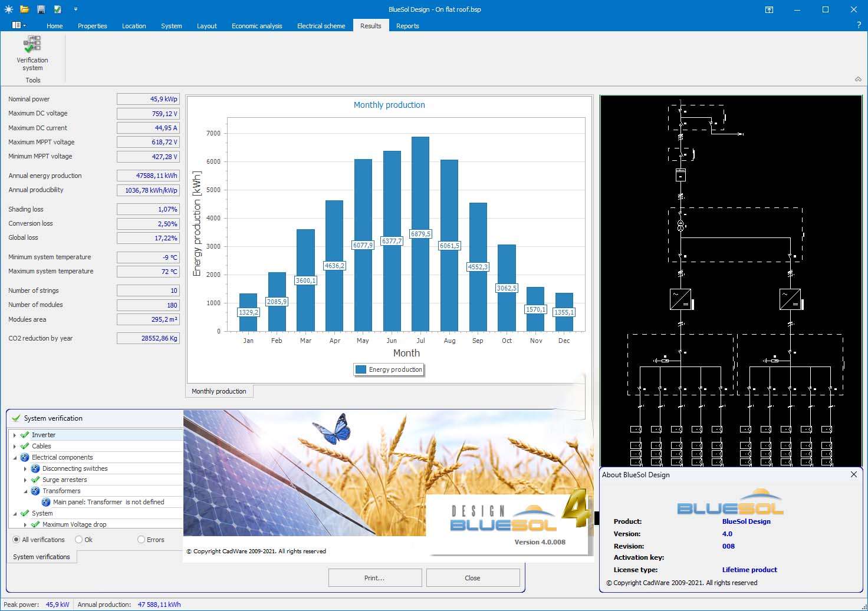Select the All verifications radio button
The image size is (868, 611).
pos(17,540)
